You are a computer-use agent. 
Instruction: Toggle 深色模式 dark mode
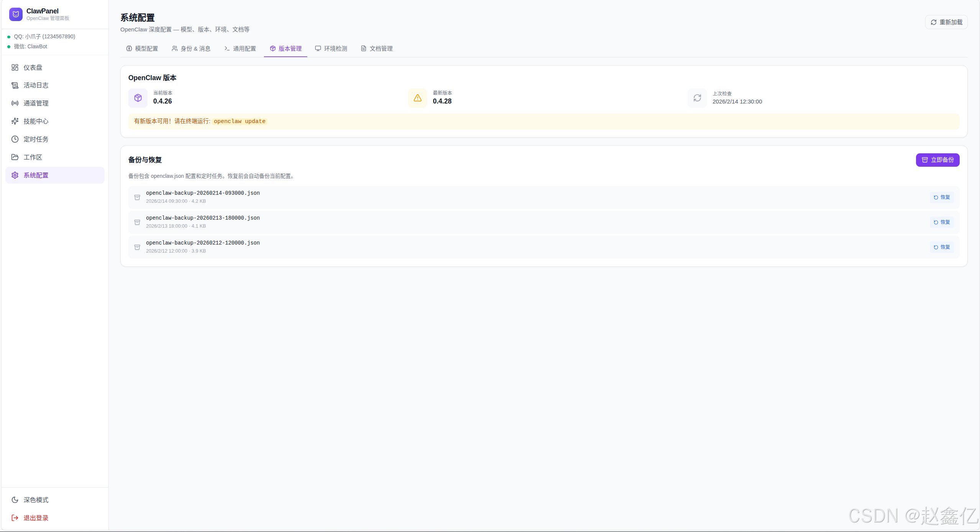click(x=36, y=500)
